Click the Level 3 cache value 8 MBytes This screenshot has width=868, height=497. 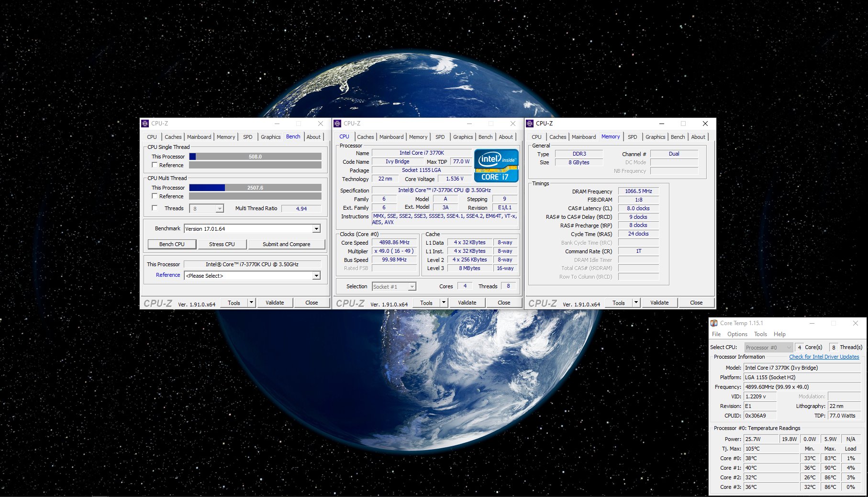469,268
